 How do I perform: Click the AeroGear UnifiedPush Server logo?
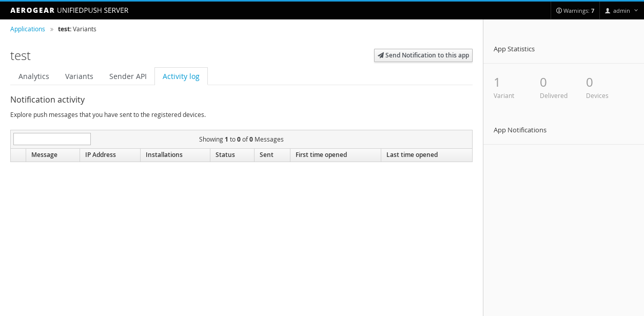[x=69, y=10]
